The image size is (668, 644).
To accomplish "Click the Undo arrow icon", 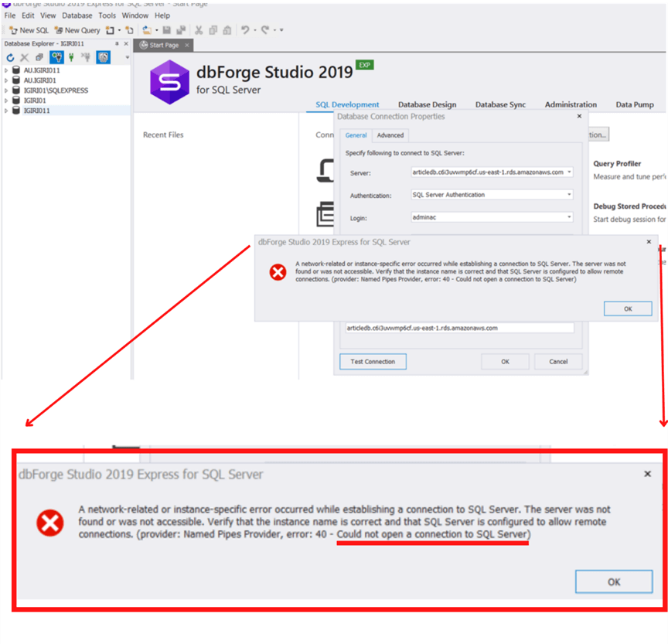I will coord(245,30).
